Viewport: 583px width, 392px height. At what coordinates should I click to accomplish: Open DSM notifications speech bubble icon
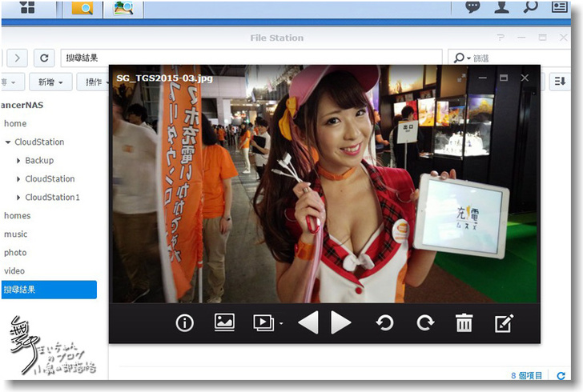click(x=472, y=7)
